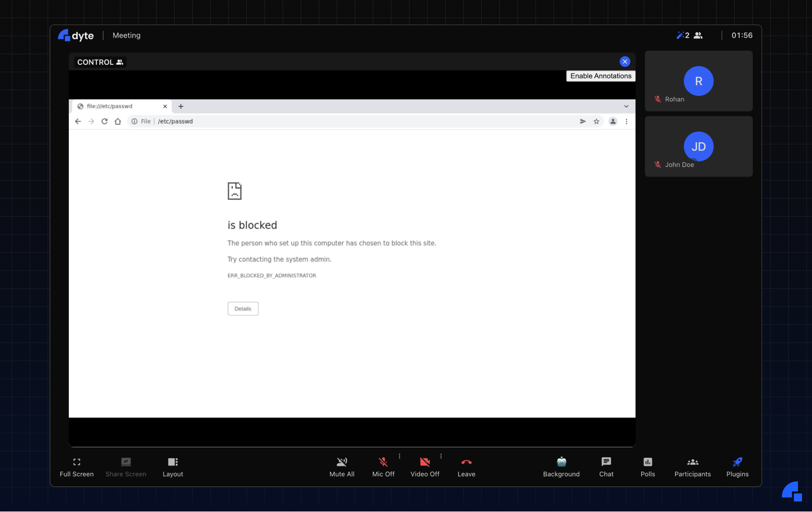This screenshot has height=512, width=812.
Task: Select Rohan's participant tile
Action: [699, 81]
